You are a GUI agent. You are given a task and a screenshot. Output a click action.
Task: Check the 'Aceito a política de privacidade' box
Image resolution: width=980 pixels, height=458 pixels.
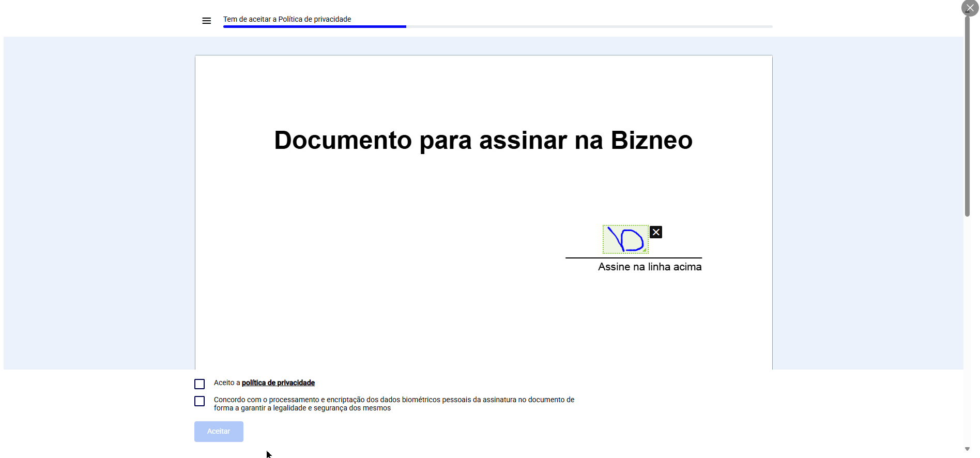pyautogui.click(x=200, y=384)
